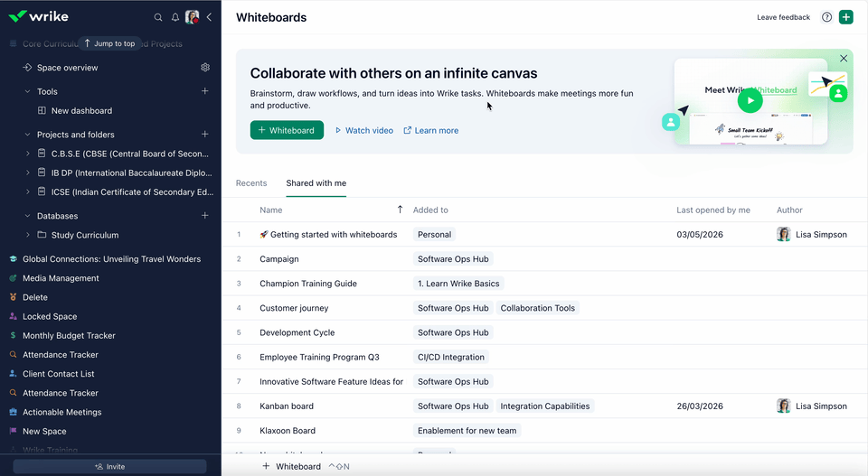Image resolution: width=868 pixels, height=476 pixels.
Task: Add item with Projects and folders plus icon
Action: pyautogui.click(x=205, y=134)
